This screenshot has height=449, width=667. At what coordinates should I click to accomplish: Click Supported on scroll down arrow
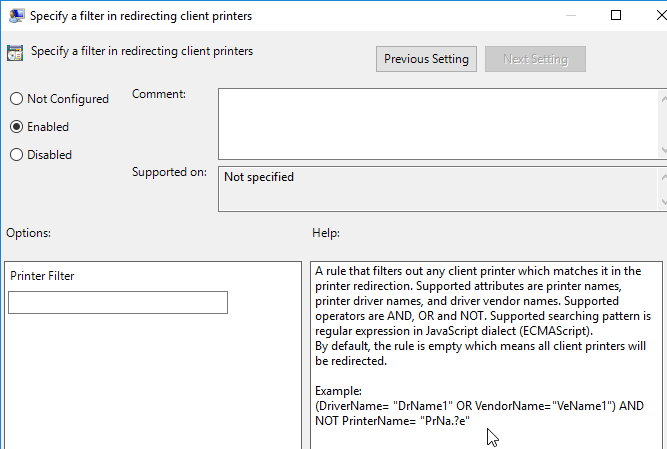pyautogui.click(x=664, y=202)
